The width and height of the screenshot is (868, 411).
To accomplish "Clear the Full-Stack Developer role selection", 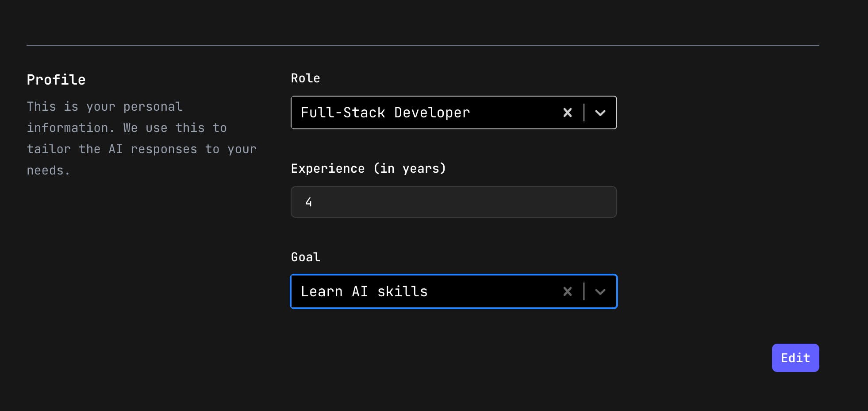I will click(x=567, y=113).
